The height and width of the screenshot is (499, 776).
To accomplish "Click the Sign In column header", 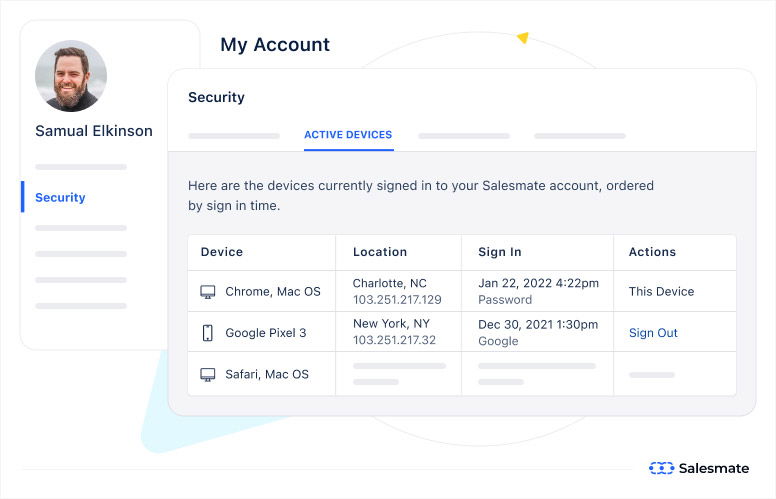I will coord(500,252).
